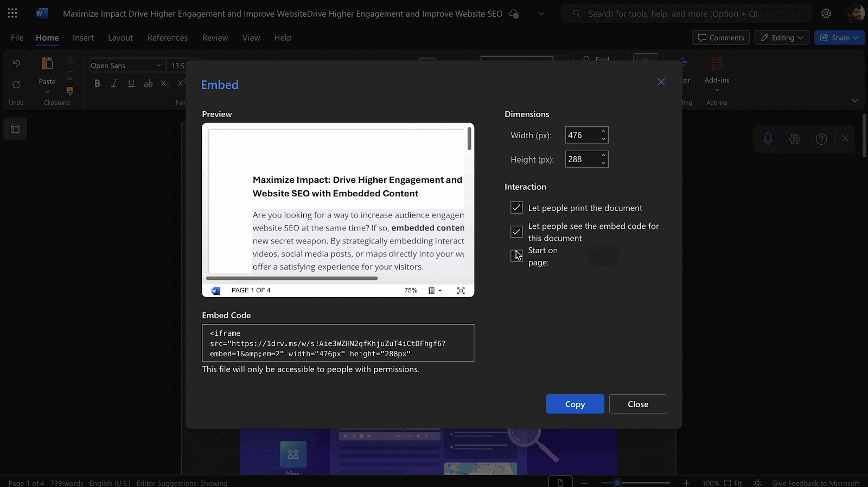Click the Format Painter icon
The height and width of the screenshot is (487, 868).
[70, 91]
